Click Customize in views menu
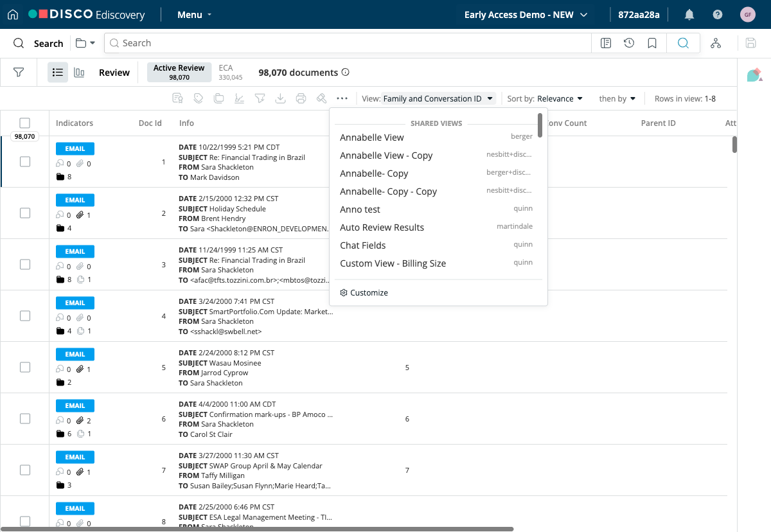Screen dimensions: 771x532 pyautogui.click(x=364, y=293)
